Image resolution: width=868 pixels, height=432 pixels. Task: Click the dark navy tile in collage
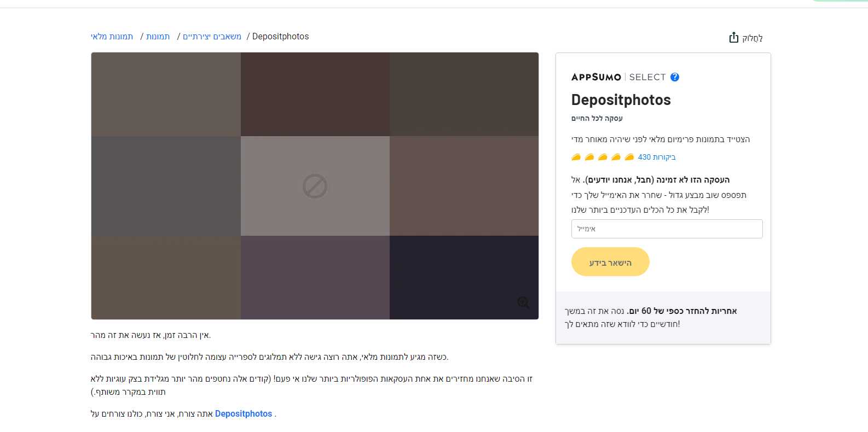(x=464, y=277)
